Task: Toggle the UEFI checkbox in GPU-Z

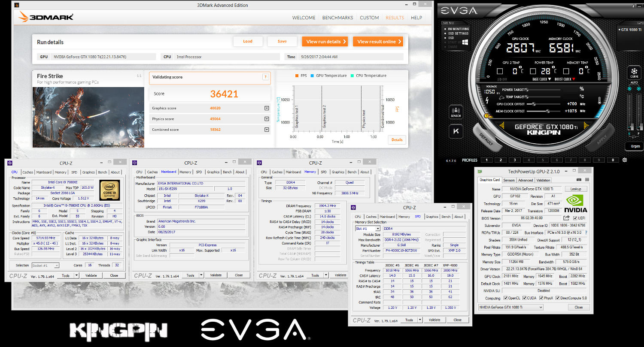Action: (x=575, y=218)
